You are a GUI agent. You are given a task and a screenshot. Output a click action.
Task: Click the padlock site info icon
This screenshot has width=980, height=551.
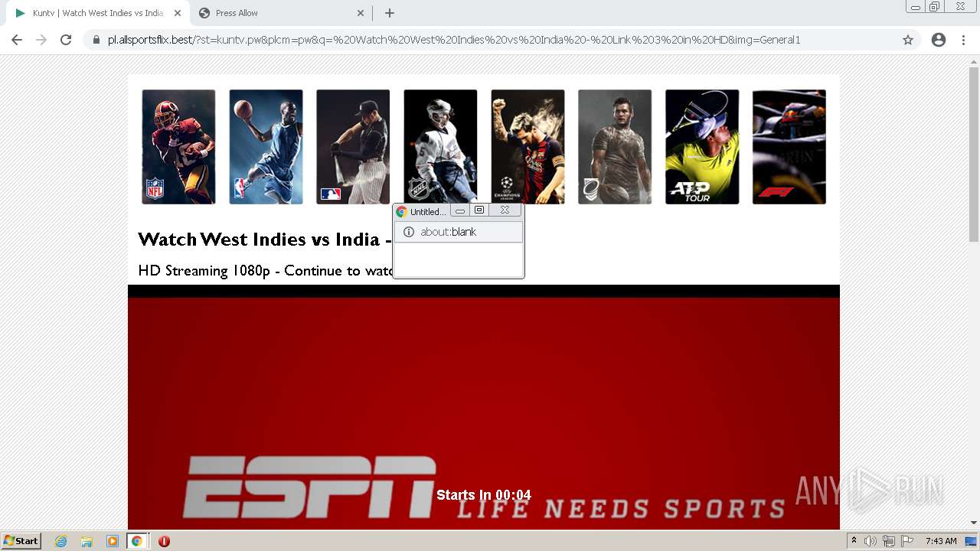pyautogui.click(x=96, y=40)
